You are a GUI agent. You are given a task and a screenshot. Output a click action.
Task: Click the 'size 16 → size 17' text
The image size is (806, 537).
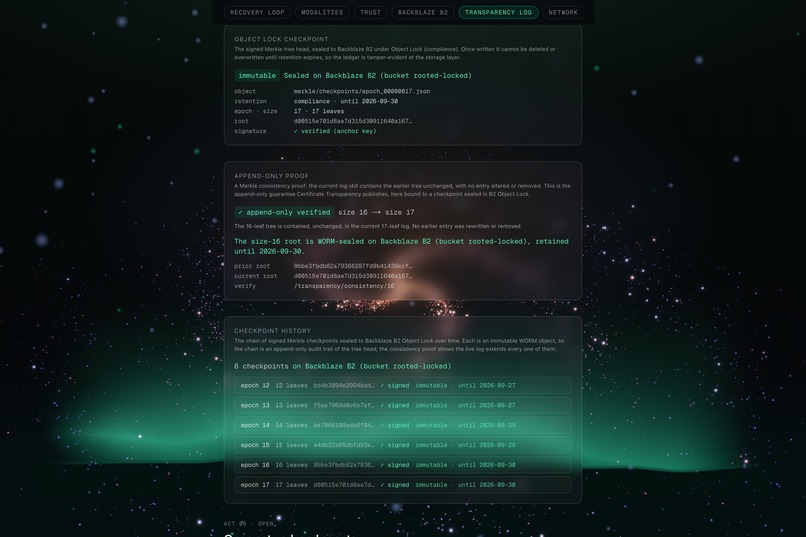[x=376, y=212]
